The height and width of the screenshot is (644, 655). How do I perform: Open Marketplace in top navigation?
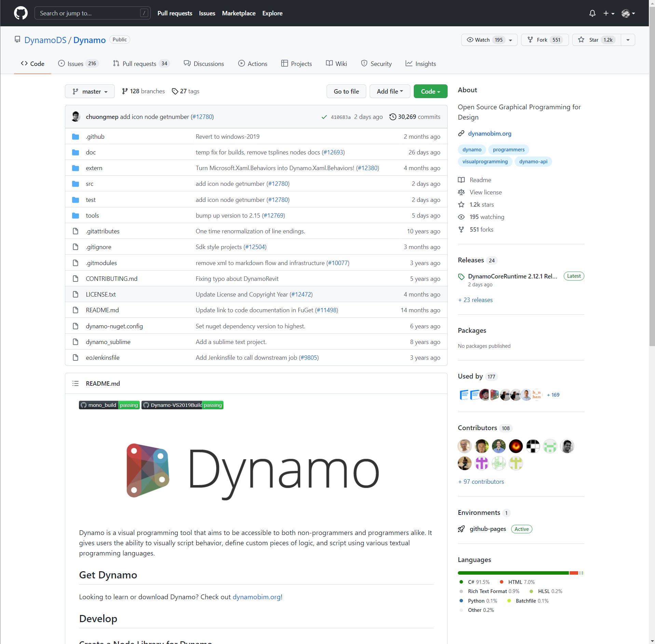click(238, 13)
